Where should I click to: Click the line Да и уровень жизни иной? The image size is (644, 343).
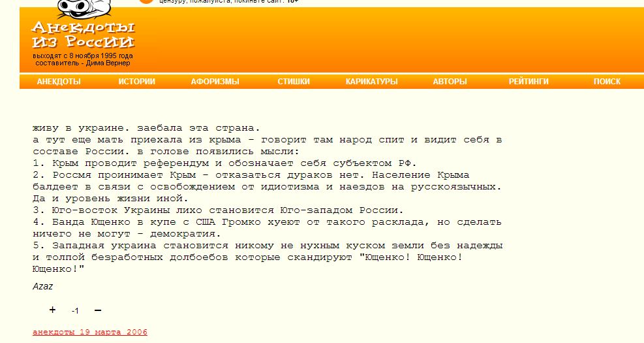[110, 198]
